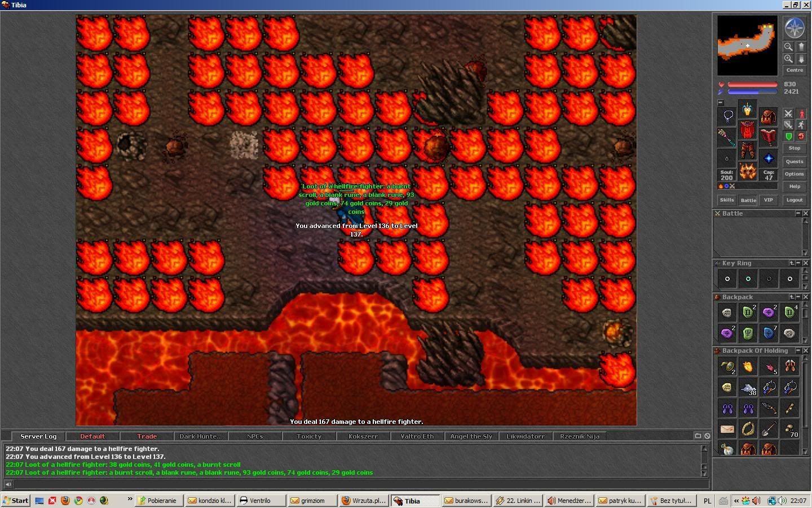Switch to the Server Log tab
The image size is (812, 508).
38,436
